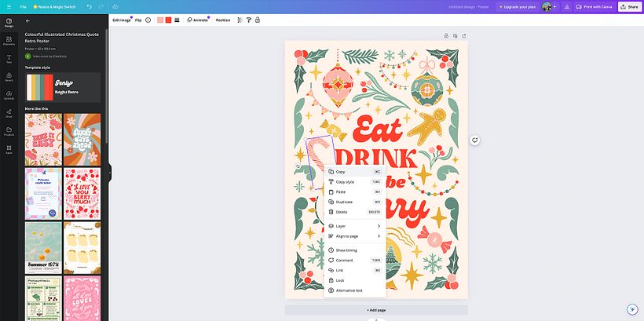Choose Alternative text from context menu
The width and height of the screenshot is (644, 321).
pos(355,290)
